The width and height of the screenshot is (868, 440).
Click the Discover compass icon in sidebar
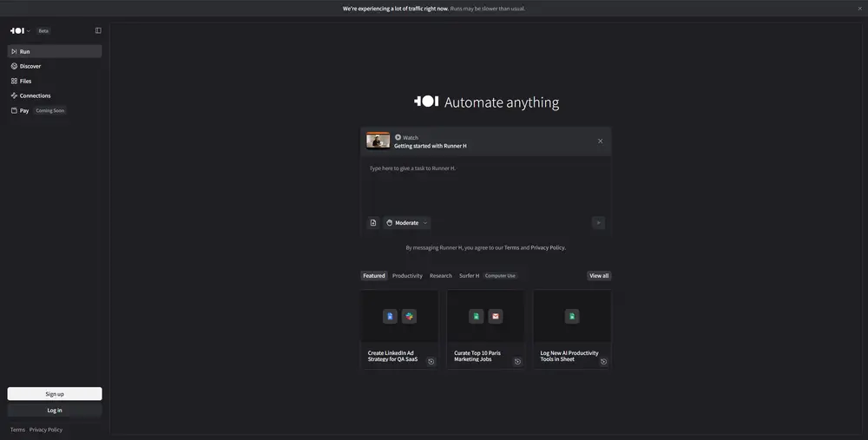tap(14, 66)
